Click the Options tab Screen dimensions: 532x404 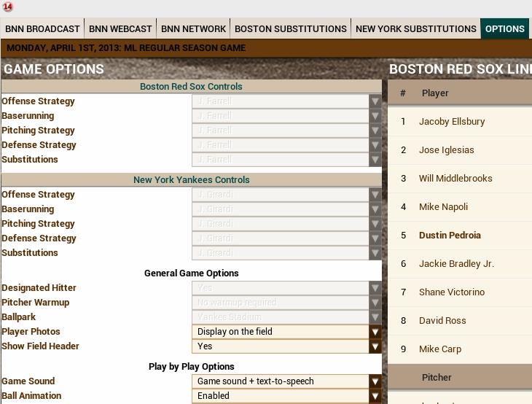click(504, 29)
